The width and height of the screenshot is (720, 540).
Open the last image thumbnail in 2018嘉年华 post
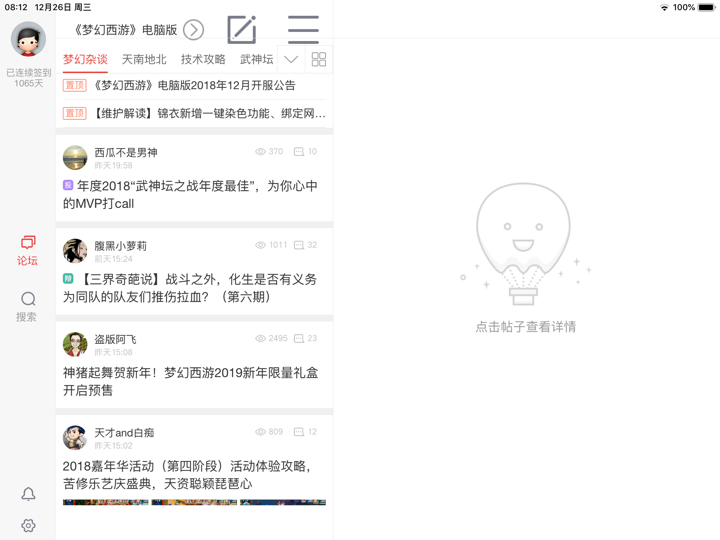[x=283, y=502]
